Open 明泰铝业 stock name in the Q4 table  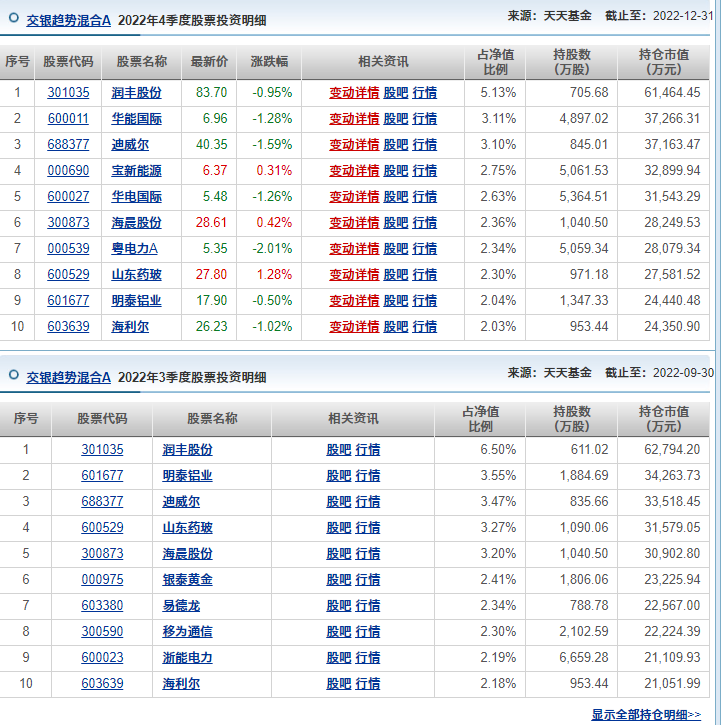136,301
